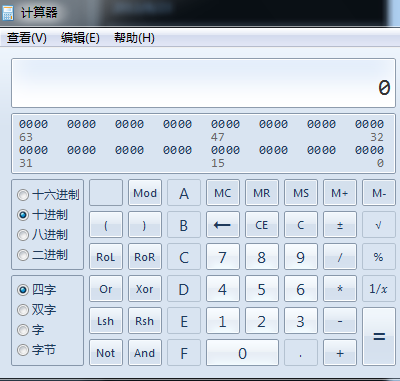Select decimal 十进制 mode
This screenshot has height=381, width=400.
(42, 215)
